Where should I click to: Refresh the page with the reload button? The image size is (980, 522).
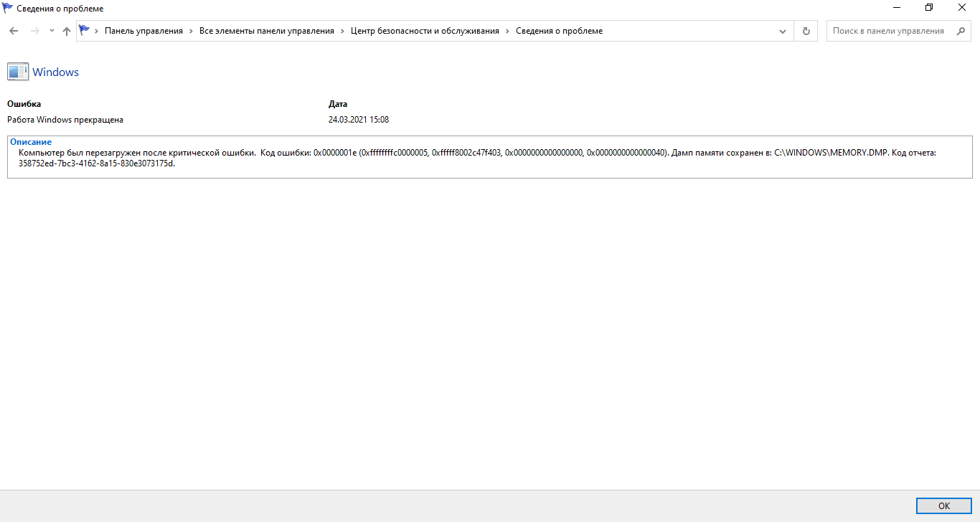[806, 31]
